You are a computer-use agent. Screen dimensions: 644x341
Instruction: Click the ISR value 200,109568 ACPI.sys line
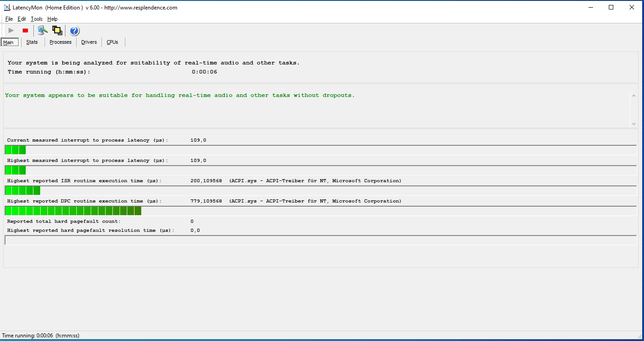click(x=296, y=181)
